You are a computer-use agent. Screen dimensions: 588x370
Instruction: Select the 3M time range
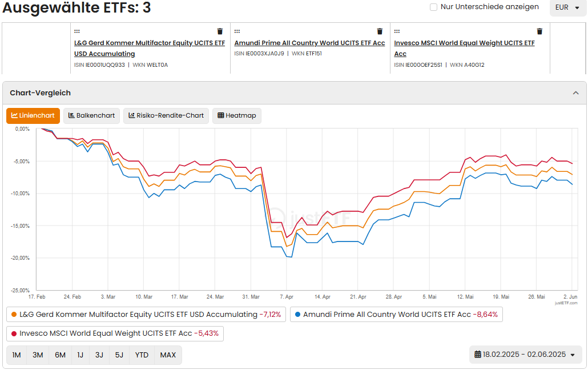point(38,355)
